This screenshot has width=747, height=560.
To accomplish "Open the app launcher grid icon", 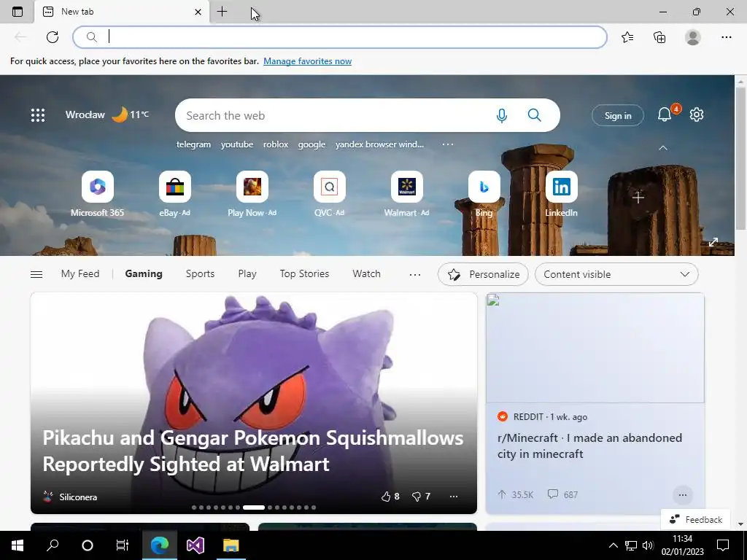I will (x=38, y=115).
